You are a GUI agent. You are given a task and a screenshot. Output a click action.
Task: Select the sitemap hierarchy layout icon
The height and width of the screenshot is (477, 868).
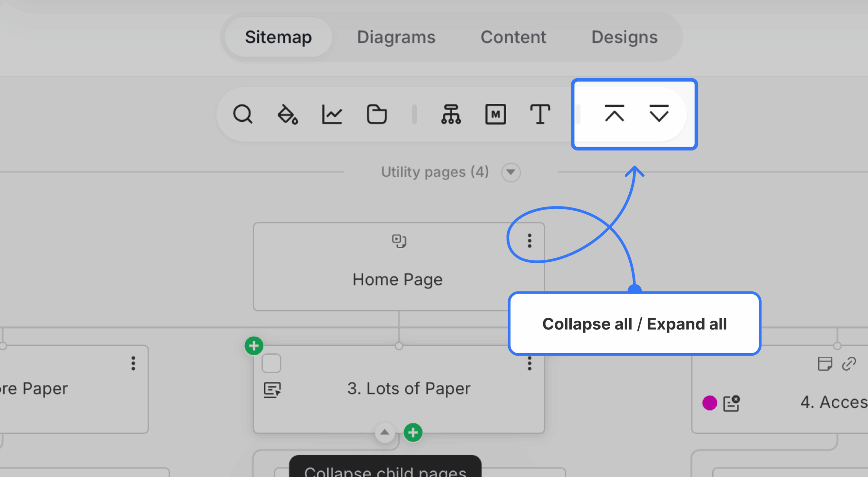pyautogui.click(x=451, y=114)
